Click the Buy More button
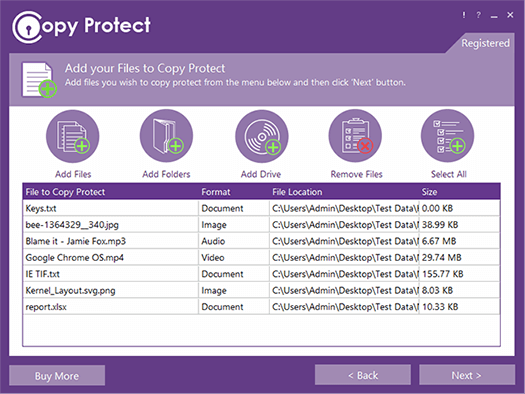 click(x=57, y=375)
